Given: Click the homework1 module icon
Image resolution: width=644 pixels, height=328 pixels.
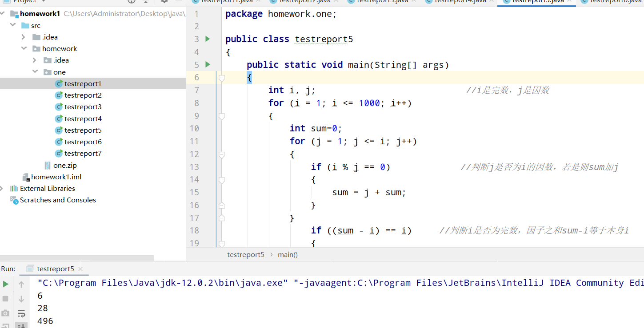Looking at the screenshot, I should 14,14.
